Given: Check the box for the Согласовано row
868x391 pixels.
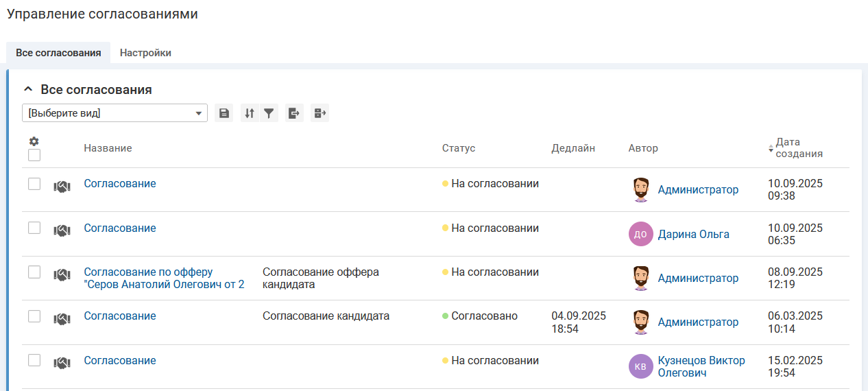Looking at the screenshot, I should click(x=34, y=316).
